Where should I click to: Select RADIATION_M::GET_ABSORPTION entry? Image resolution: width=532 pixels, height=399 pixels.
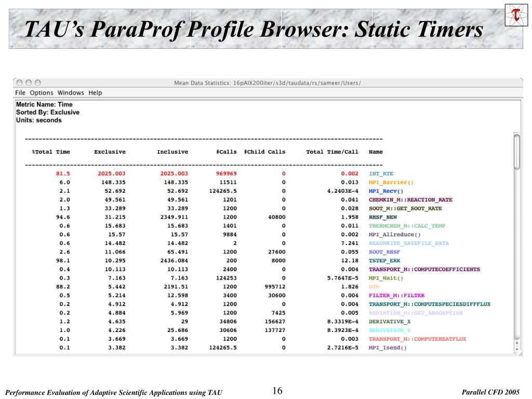(x=415, y=313)
